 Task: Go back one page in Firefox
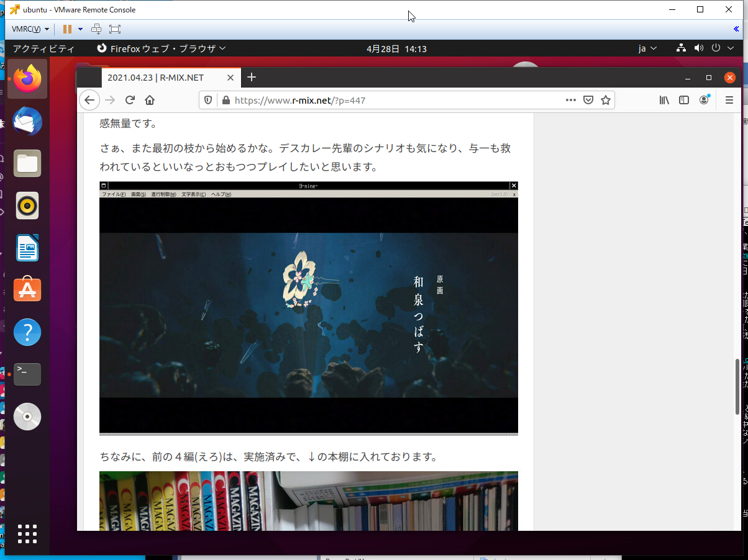89,100
